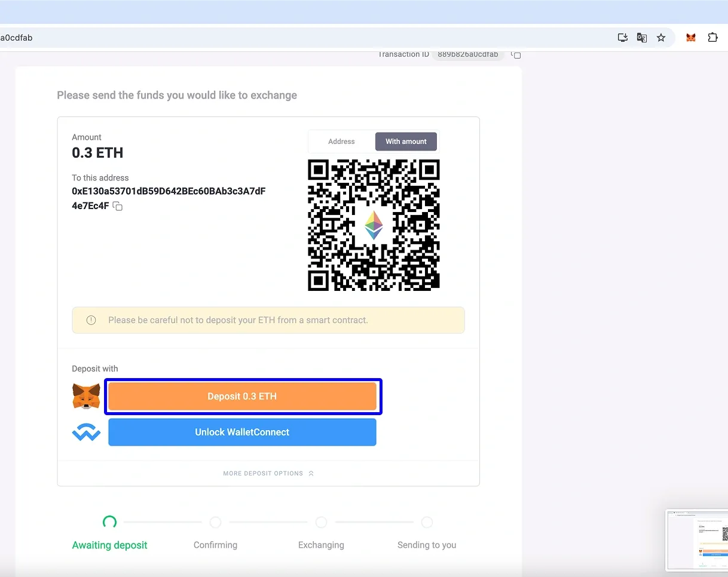Expand More Deposit Options
Viewport: 728px width, 577px height.
tap(268, 473)
